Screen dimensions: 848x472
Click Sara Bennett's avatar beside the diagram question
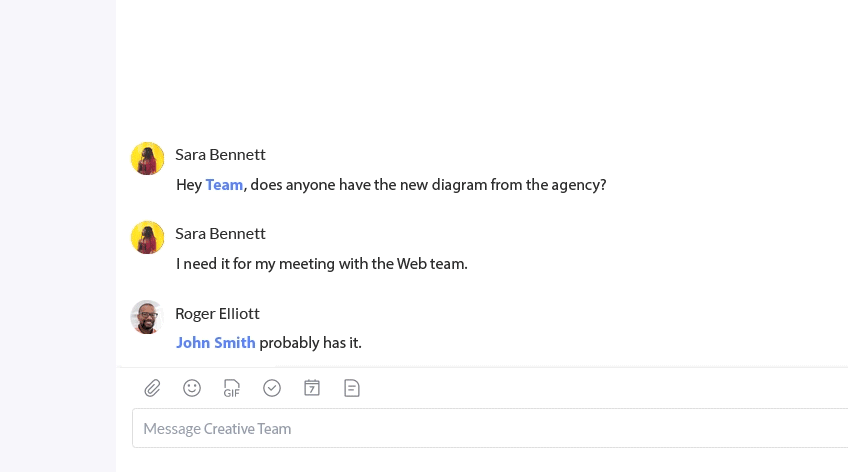148,158
